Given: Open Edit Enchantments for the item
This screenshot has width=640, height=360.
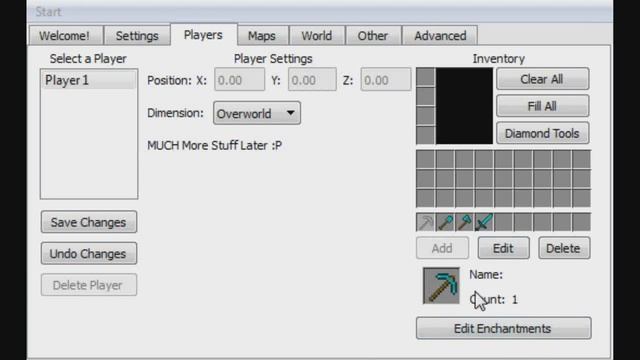Looking at the screenshot, I should 503,328.
